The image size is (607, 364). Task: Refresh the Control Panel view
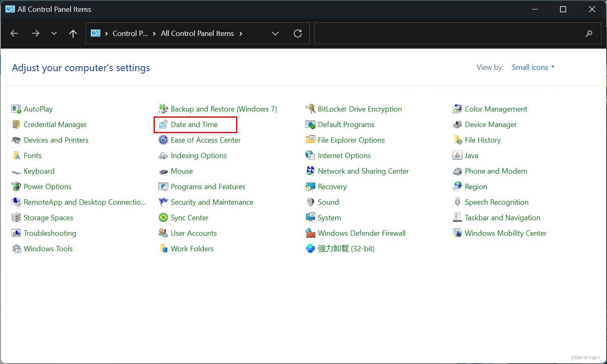[298, 33]
